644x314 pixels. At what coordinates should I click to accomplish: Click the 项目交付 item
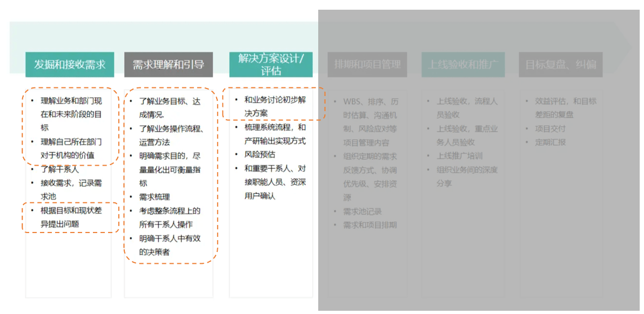coord(550,128)
